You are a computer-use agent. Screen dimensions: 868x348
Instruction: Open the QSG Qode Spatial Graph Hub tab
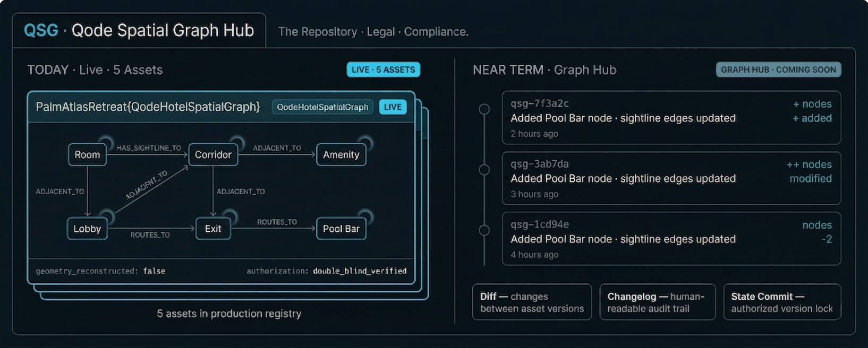click(139, 30)
